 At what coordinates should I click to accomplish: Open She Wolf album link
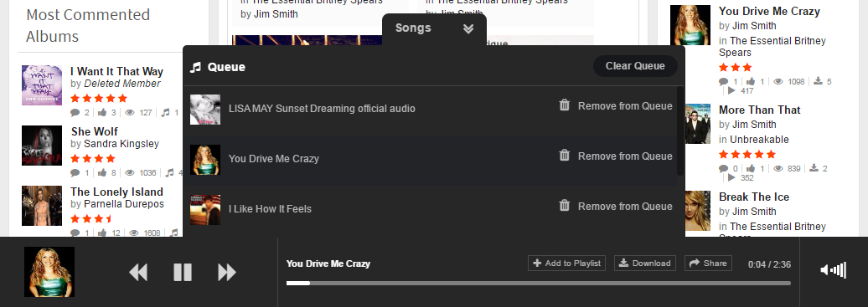94,131
